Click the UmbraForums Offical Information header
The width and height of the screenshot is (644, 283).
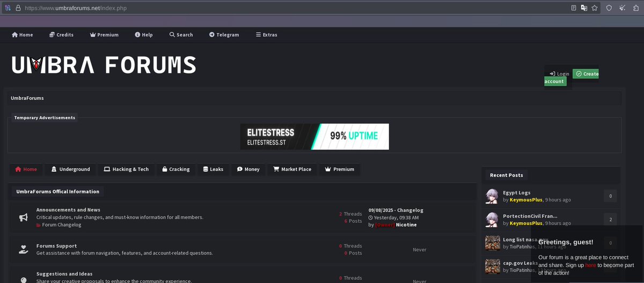pos(57,191)
